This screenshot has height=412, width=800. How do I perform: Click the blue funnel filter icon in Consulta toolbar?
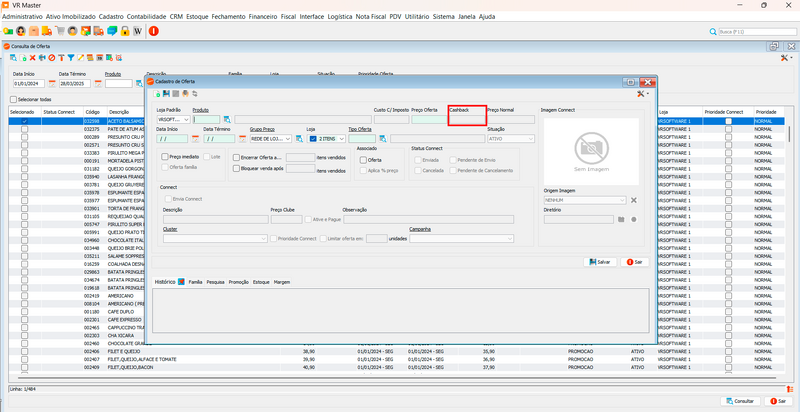[x=71, y=58]
